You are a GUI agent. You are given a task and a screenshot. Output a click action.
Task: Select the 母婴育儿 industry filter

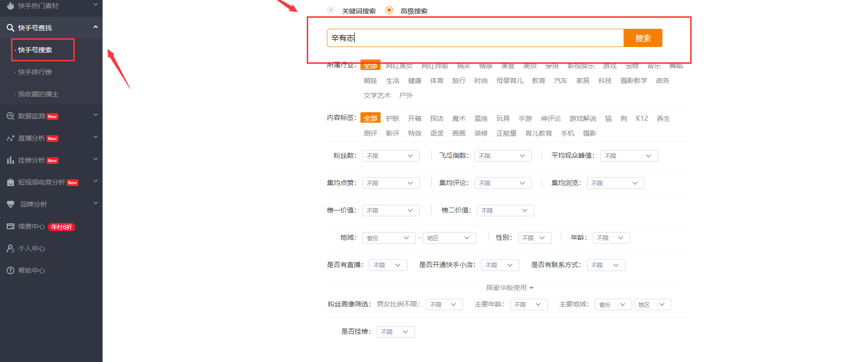coord(510,81)
